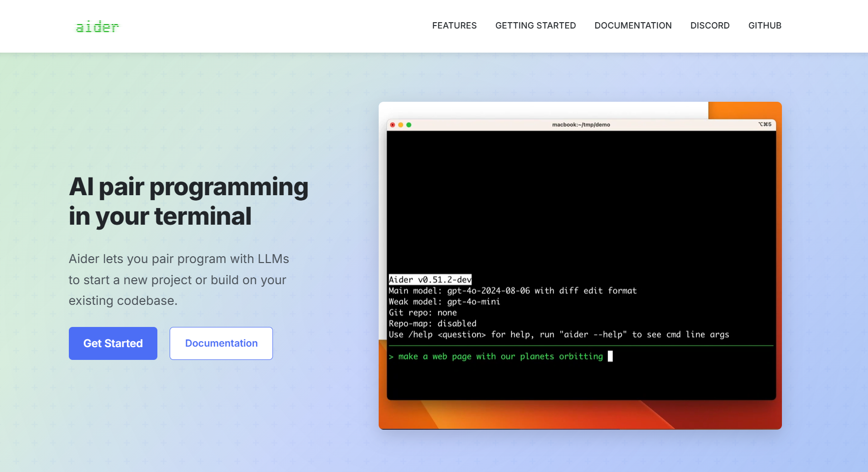Image resolution: width=868 pixels, height=472 pixels.
Task: Visit the Discord nav link
Action: 710,26
